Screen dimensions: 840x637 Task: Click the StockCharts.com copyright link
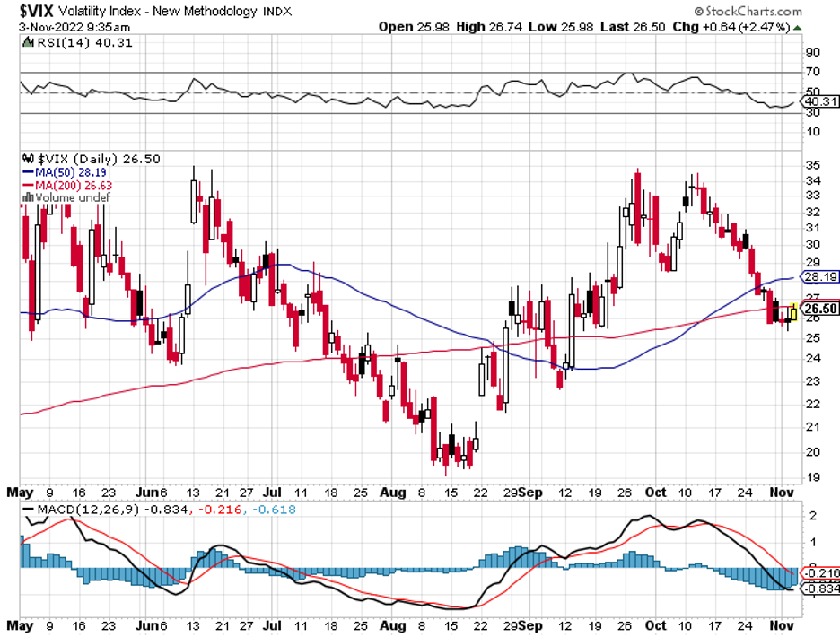748,11
